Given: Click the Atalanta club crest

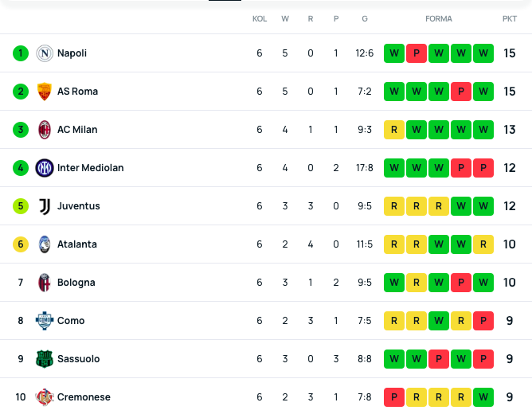Looking at the screenshot, I should (x=45, y=244).
